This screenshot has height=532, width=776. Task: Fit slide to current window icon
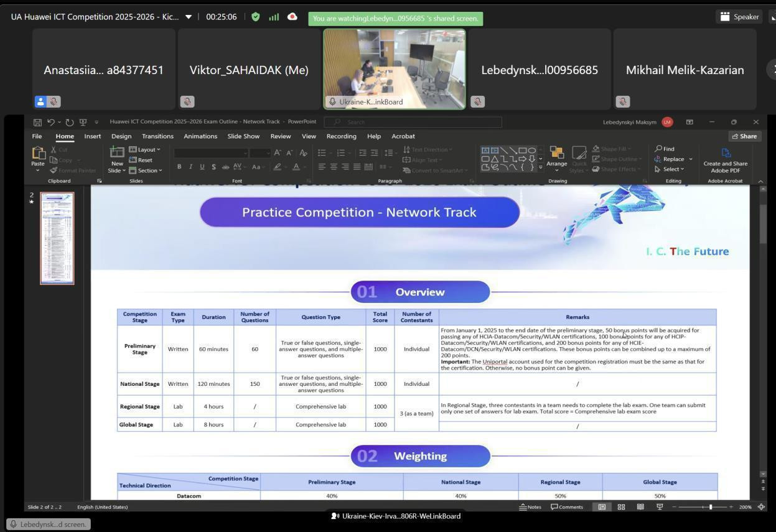point(761,507)
